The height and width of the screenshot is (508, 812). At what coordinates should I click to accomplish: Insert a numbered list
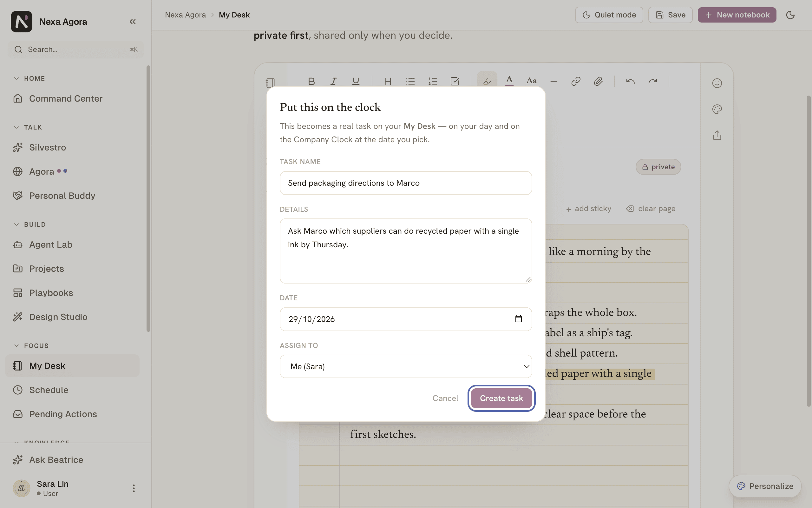click(433, 81)
